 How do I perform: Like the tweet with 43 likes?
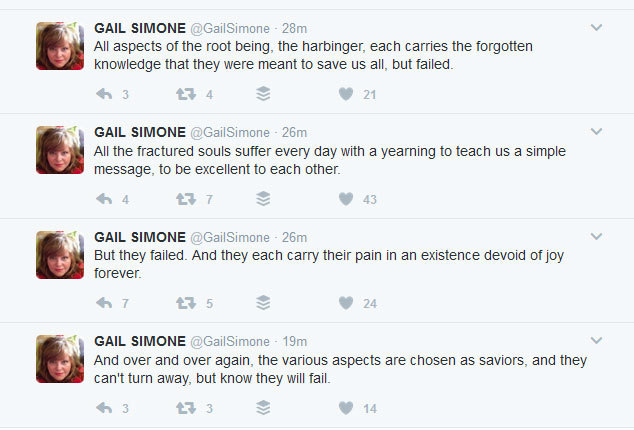tap(346, 199)
